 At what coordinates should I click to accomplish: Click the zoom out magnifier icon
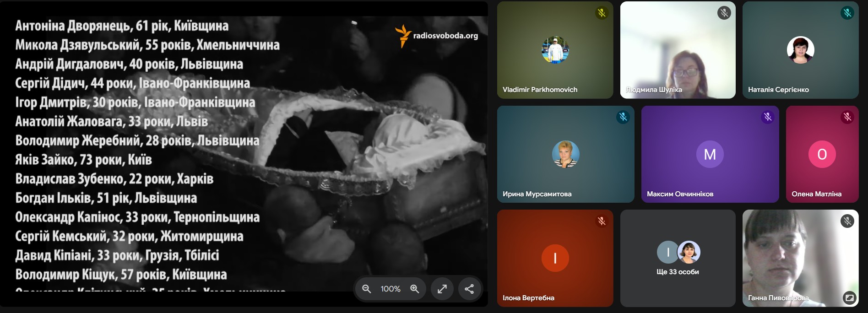[x=366, y=289]
